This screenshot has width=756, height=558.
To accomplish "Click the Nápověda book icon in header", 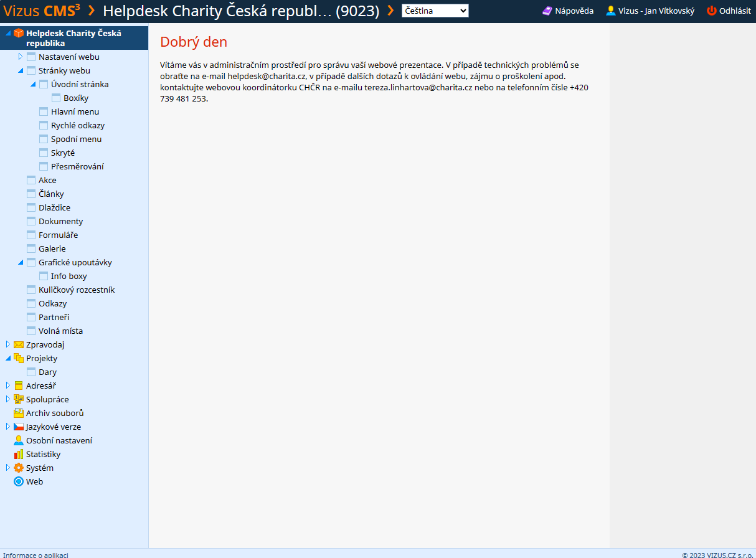I will tap(547, 11).
